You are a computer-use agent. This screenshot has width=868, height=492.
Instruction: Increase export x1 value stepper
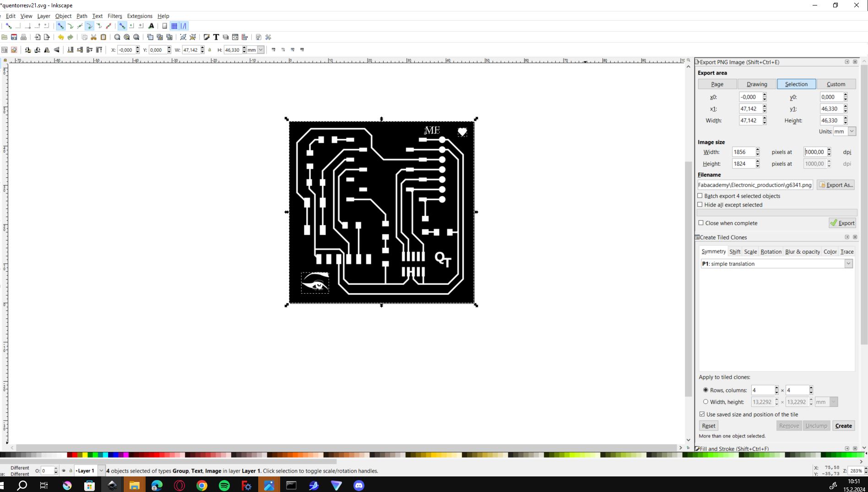(765, 107)
